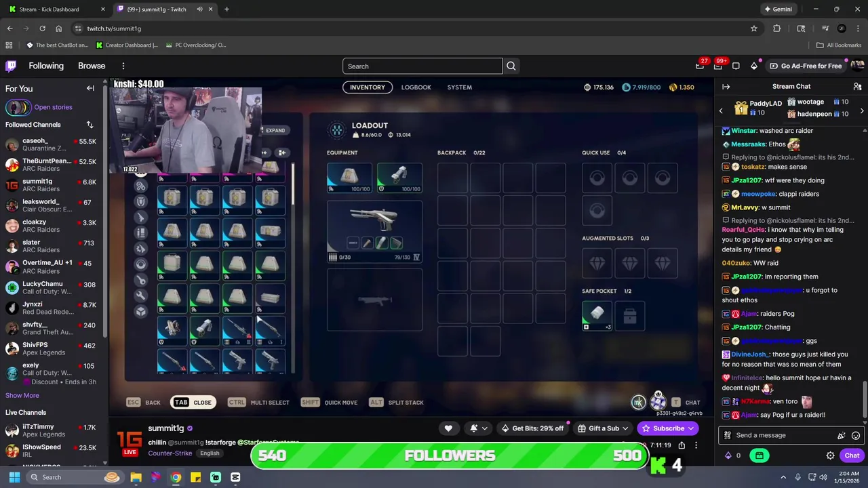868x488 pixels.
Task: Select the safe pocket item slot
Action: [x=597, y=315]
